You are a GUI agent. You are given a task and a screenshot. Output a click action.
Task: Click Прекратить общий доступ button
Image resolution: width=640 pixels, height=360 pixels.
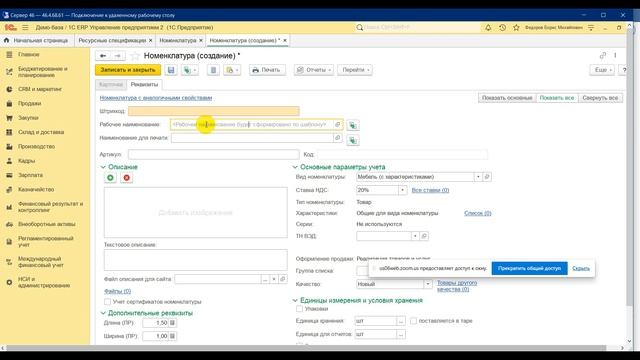pyautogui.click(x=529, y=268)
